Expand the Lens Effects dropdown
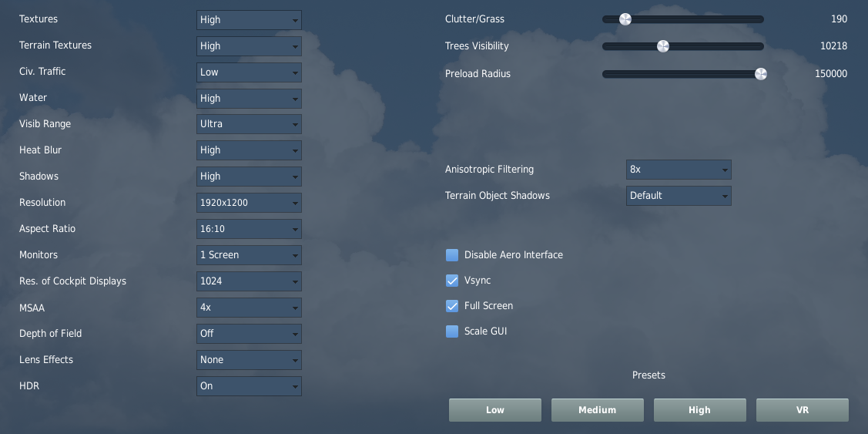 [249, 360]
